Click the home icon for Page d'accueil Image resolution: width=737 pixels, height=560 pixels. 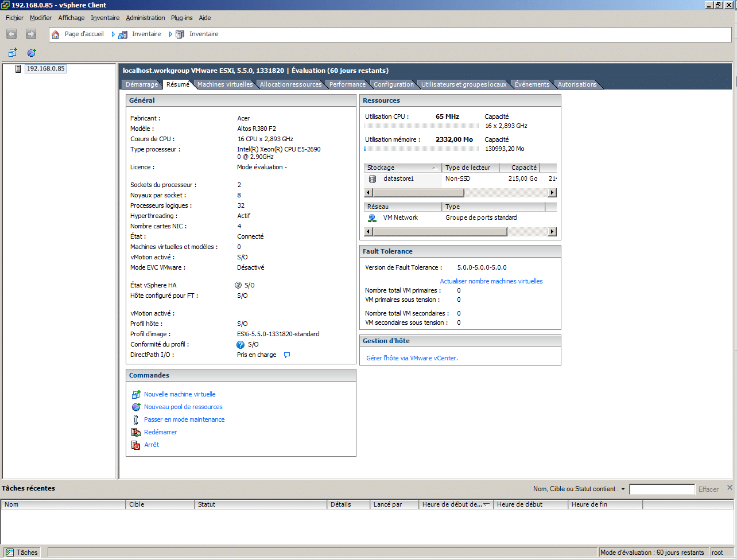pos(56,34)
